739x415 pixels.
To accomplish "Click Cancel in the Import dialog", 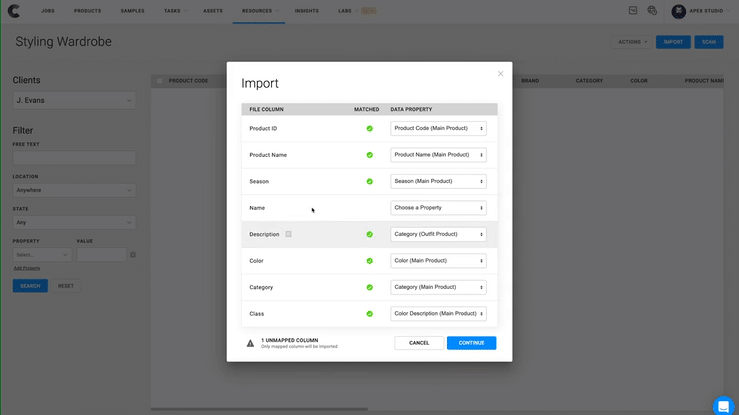I will point(419,343).
